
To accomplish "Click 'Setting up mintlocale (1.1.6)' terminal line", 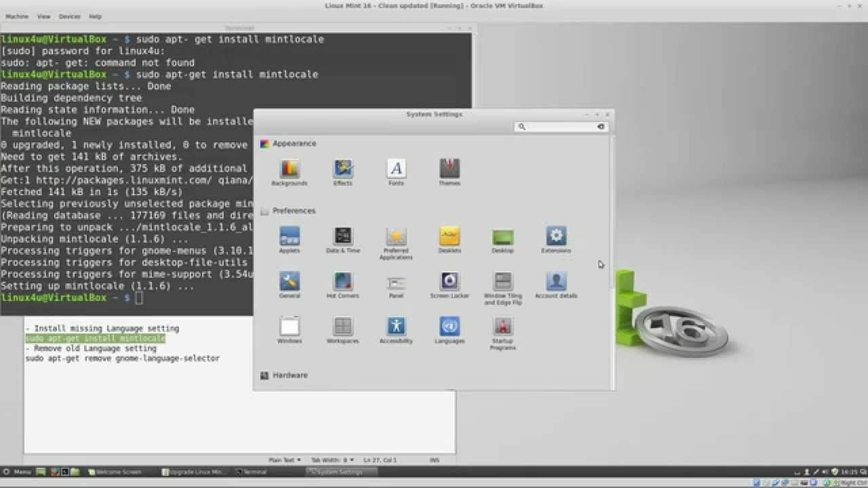I will coord(98,286).
